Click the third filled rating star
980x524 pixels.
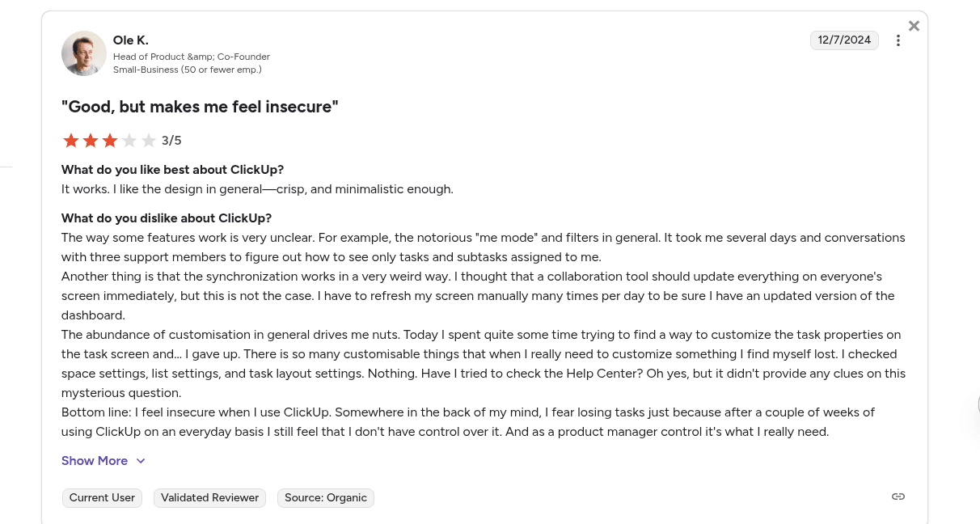coord(110,141)
